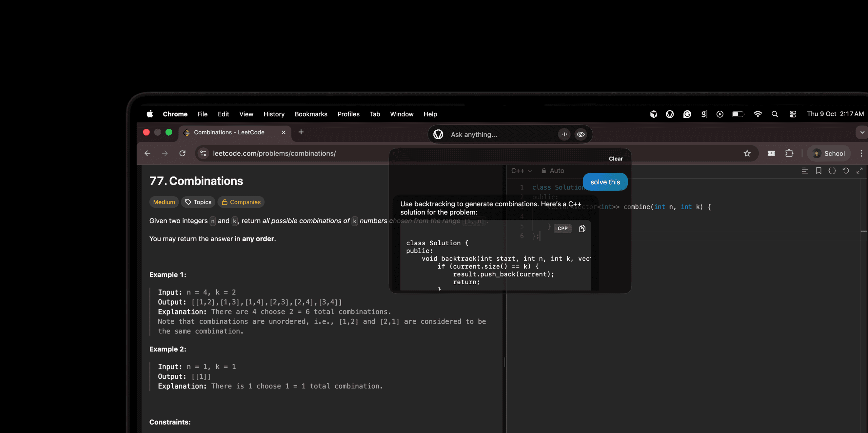Open the problem description list icon
Image resolution: width=868 pixels, height=433 pixels.
[x=805, y=171]
